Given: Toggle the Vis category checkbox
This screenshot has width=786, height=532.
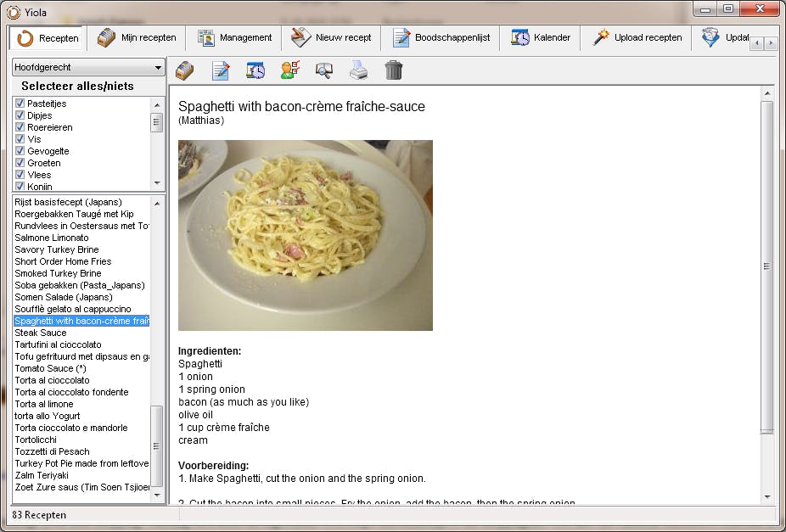Looking at the screenshot, I should coord(20,139).
